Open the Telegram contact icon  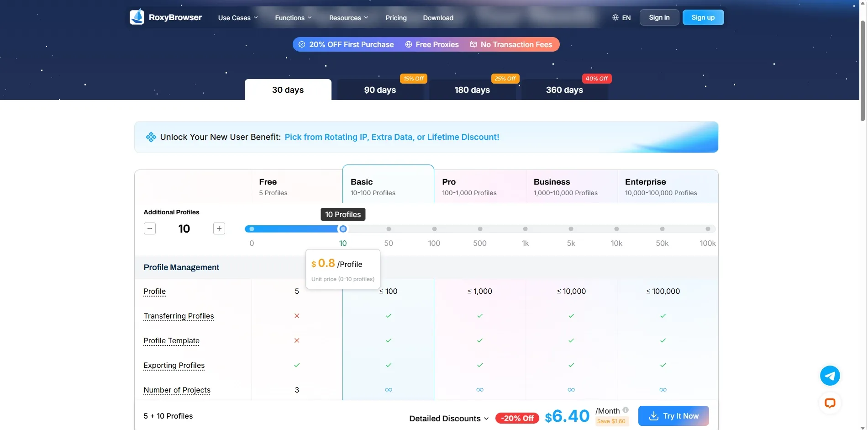[830, 375]
